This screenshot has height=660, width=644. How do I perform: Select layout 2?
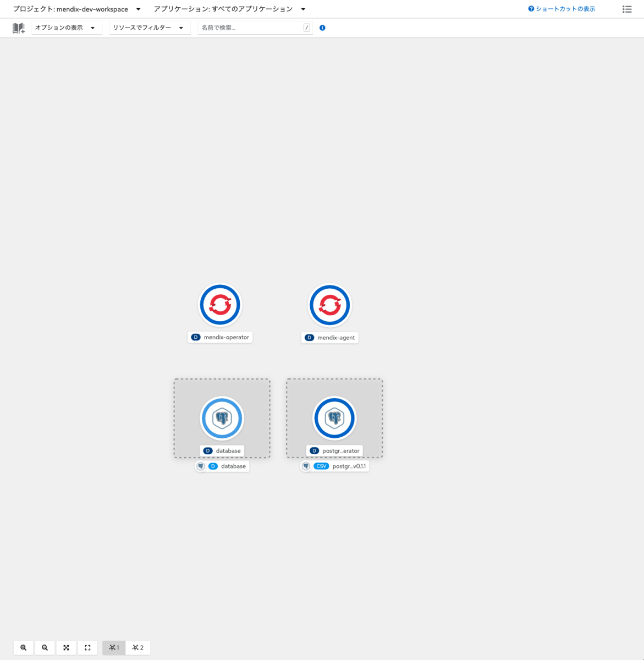137,648
